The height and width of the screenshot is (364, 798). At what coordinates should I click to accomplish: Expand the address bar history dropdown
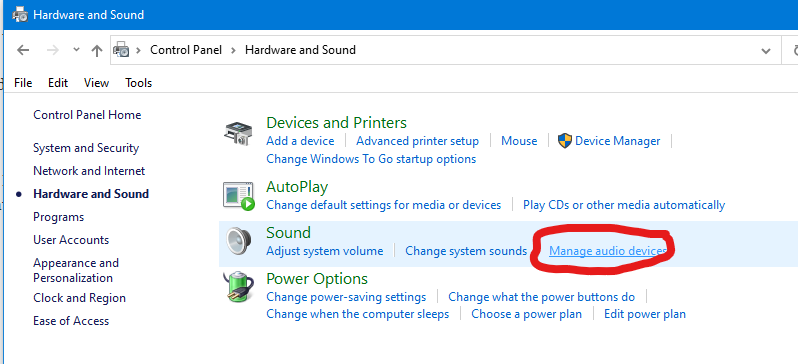pyautogui.click(x=765, y=50)
